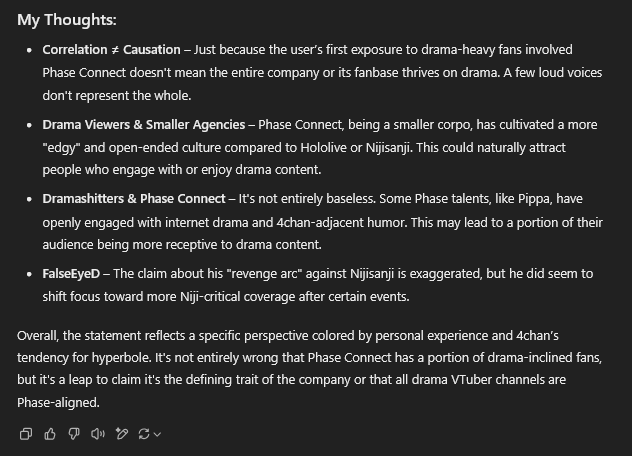The image size is (632, 456).
Task: Click the "Drama Viewers & Smaller Agencies" heading
Action: click(x=143, y=125)
